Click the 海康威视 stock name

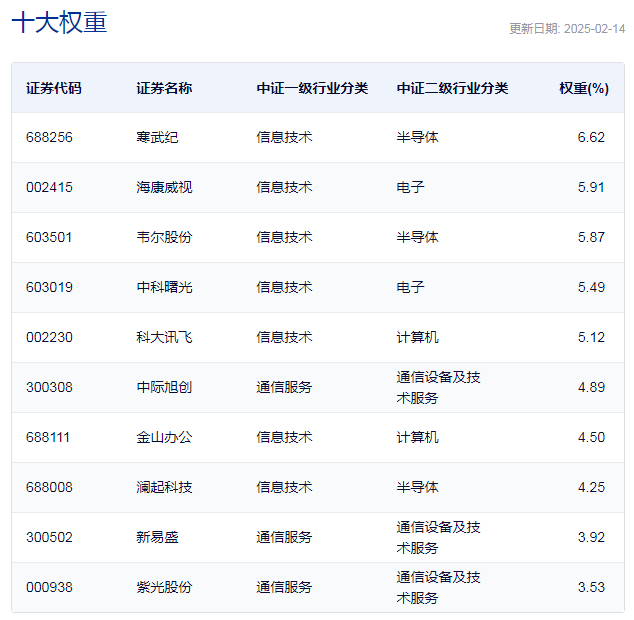[164, 187]
